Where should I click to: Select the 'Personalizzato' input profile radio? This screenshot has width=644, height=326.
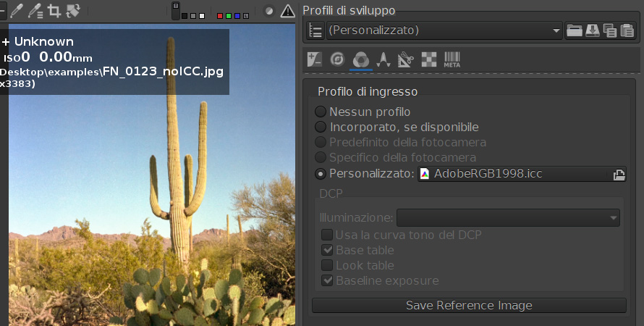tap(321, 174)
